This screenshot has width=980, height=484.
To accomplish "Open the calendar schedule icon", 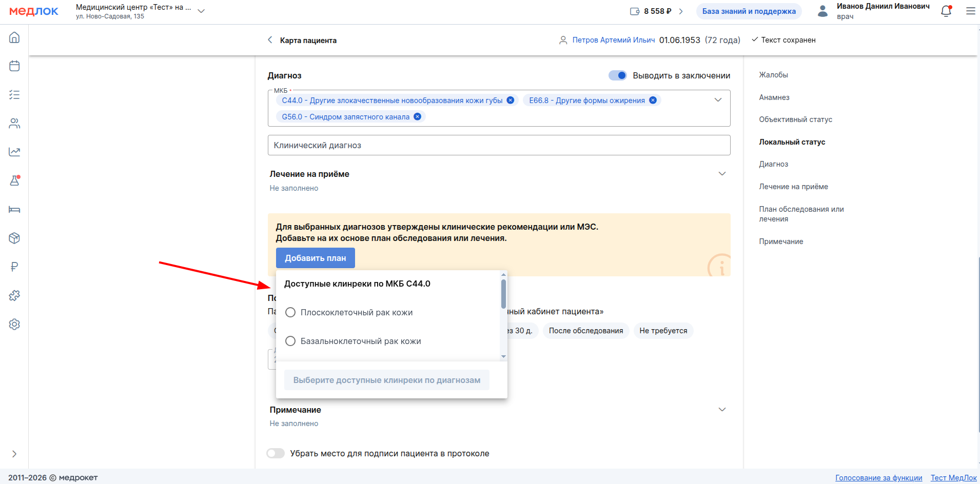I will coord(14,66).
